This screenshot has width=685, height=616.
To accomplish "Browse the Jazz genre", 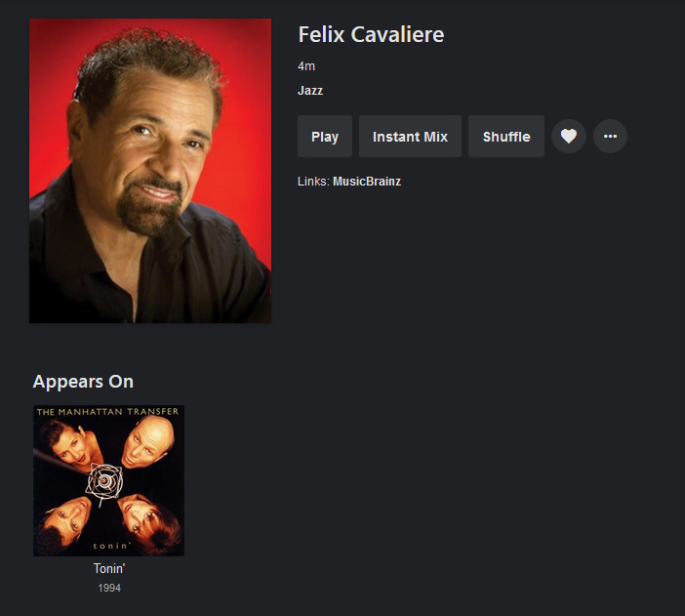I will coord(310,91).
